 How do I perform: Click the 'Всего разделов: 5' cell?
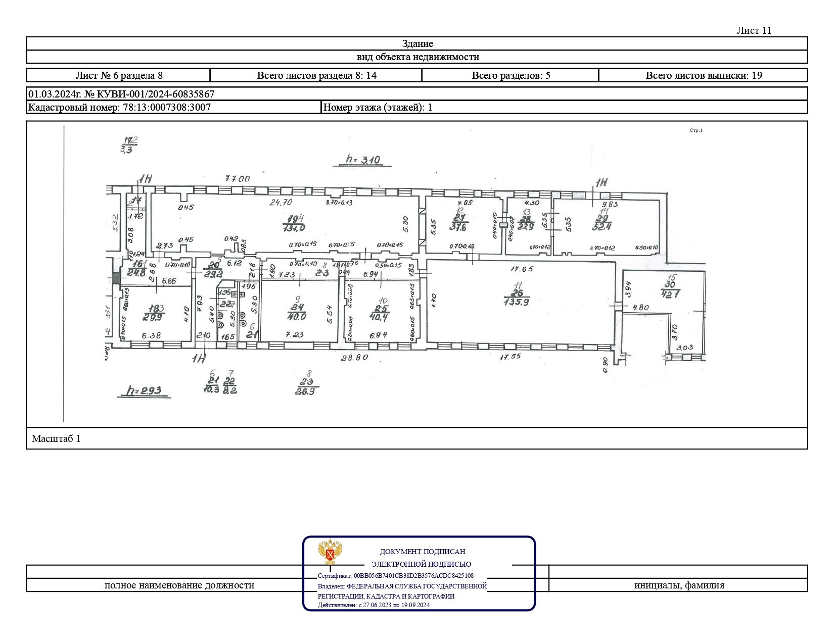(x=511, y=75)
